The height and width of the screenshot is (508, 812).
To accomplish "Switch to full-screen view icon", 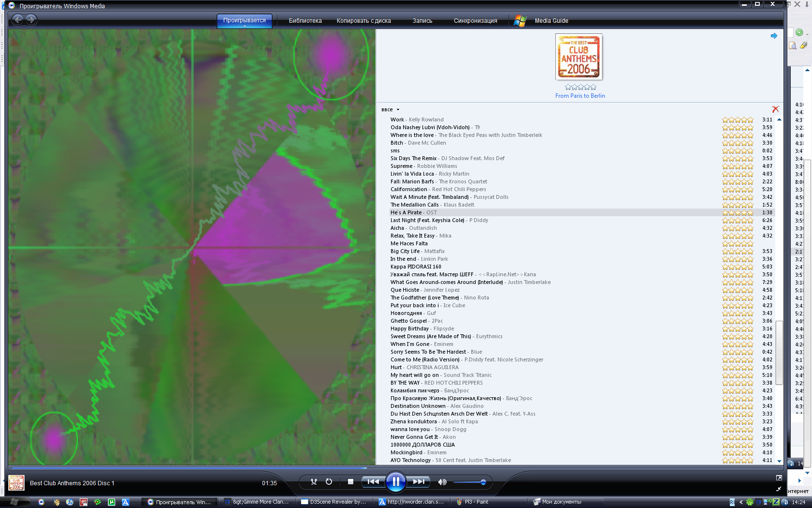I will click(779, 478).
